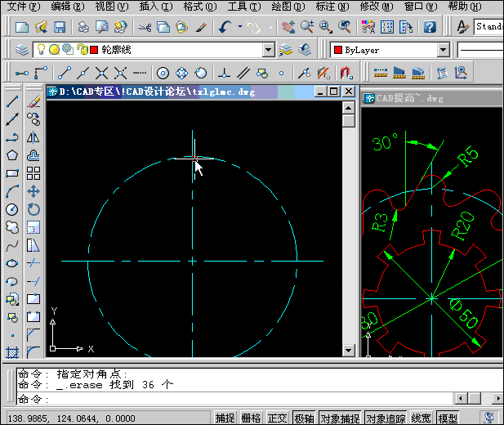Open the 插入(I) menu
The image size is (504, 425).
pyautogui.click(x=155, y=7)
